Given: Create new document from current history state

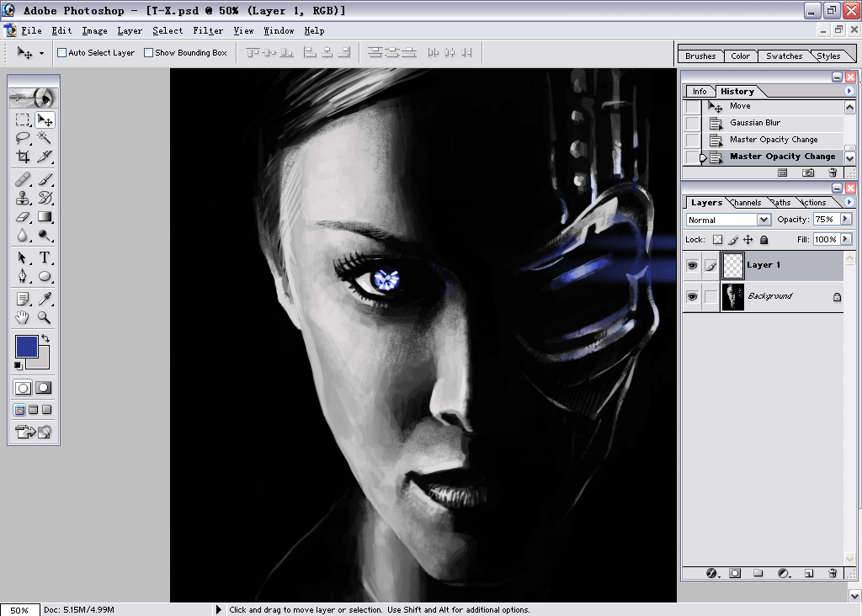Looking at the screenshot, I should [782, 173].
